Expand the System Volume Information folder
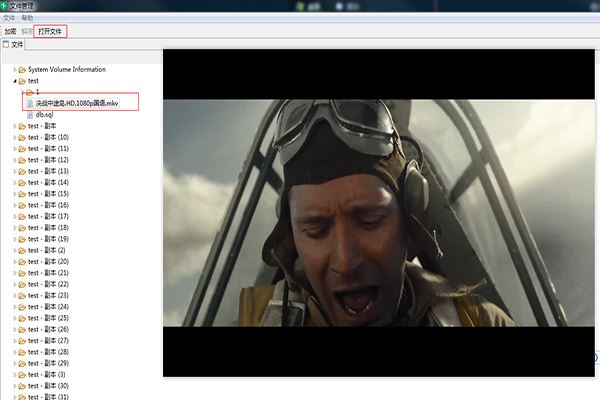 pos(15,70)
